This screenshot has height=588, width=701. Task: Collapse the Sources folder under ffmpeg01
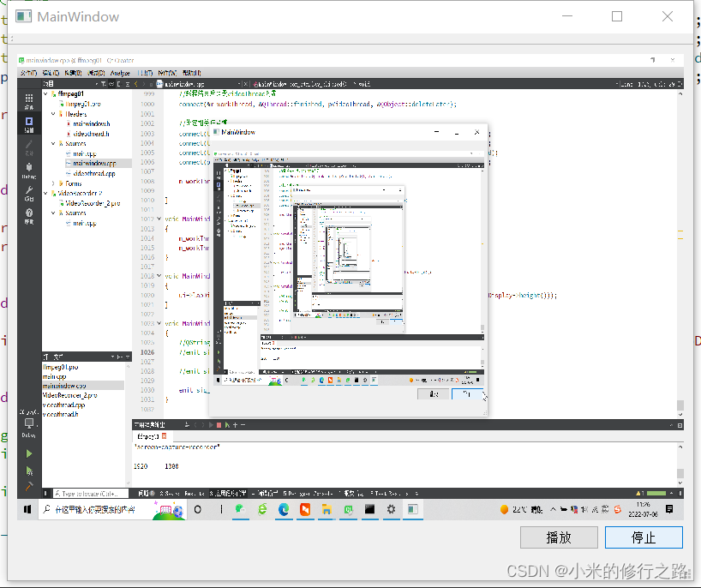pos(53,143)
